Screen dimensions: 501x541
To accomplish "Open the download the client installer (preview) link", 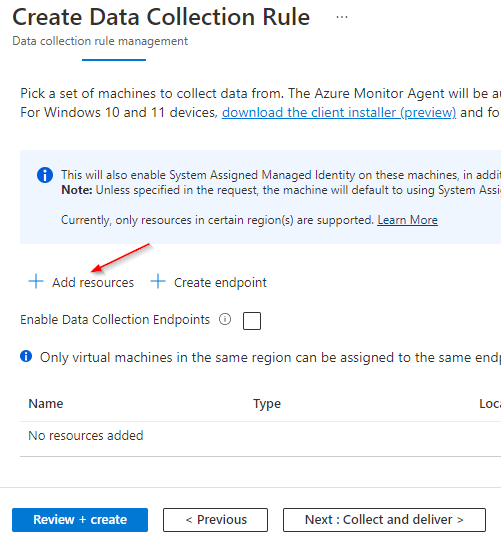I will 339,112.
